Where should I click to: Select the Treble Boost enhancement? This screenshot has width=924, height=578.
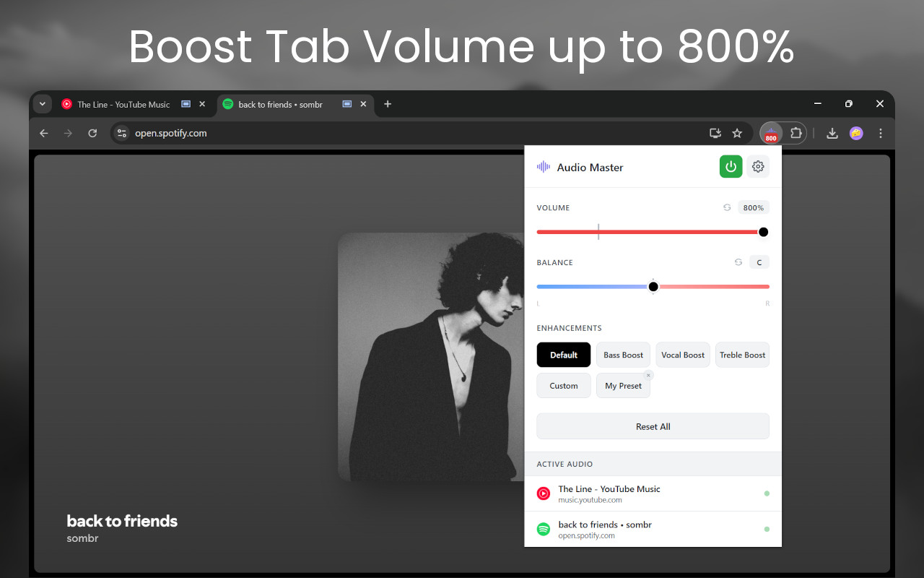click(742, 355)
